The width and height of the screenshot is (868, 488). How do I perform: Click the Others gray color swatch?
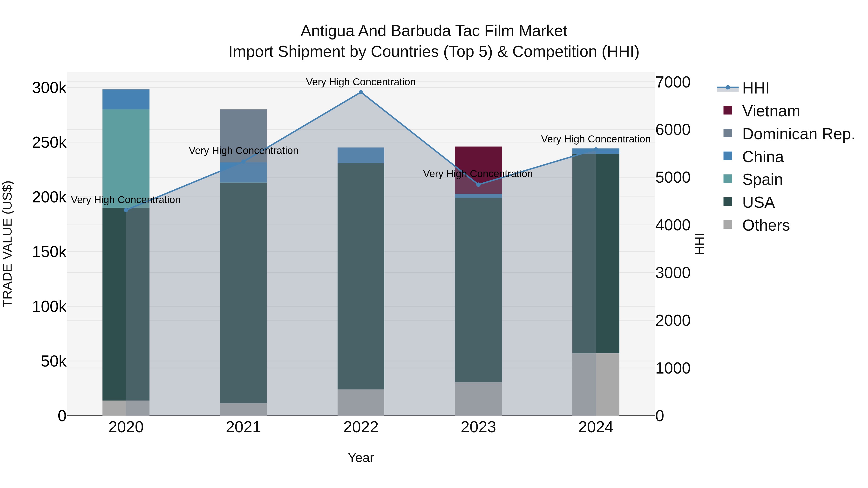[728, 224]
